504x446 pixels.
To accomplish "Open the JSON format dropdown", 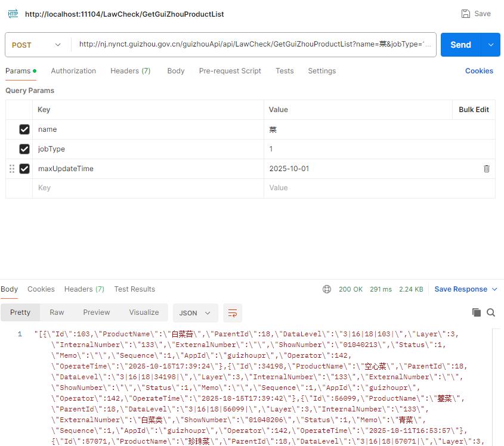I will [196, 312].
